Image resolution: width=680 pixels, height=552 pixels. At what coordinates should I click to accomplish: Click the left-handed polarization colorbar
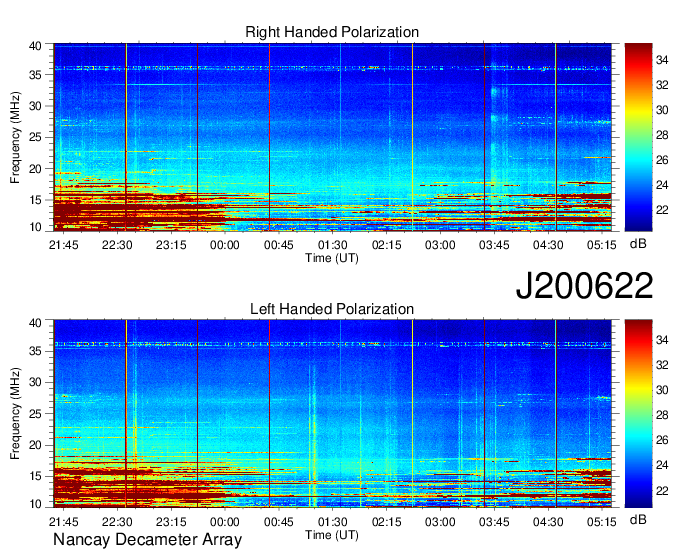[638, 413]
